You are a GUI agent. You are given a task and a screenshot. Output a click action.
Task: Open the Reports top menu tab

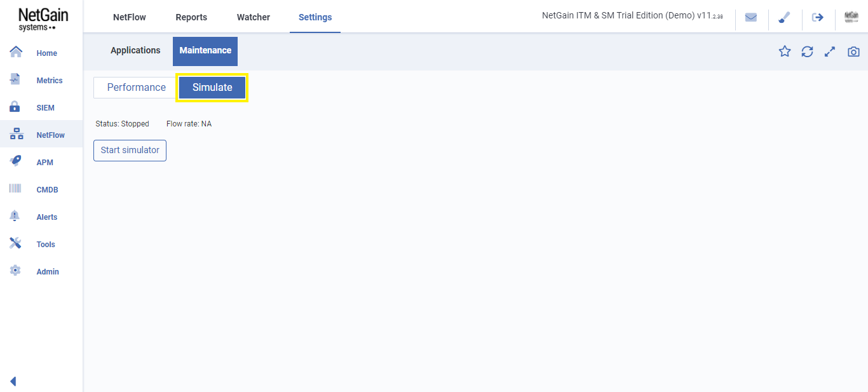click(191, 17)
